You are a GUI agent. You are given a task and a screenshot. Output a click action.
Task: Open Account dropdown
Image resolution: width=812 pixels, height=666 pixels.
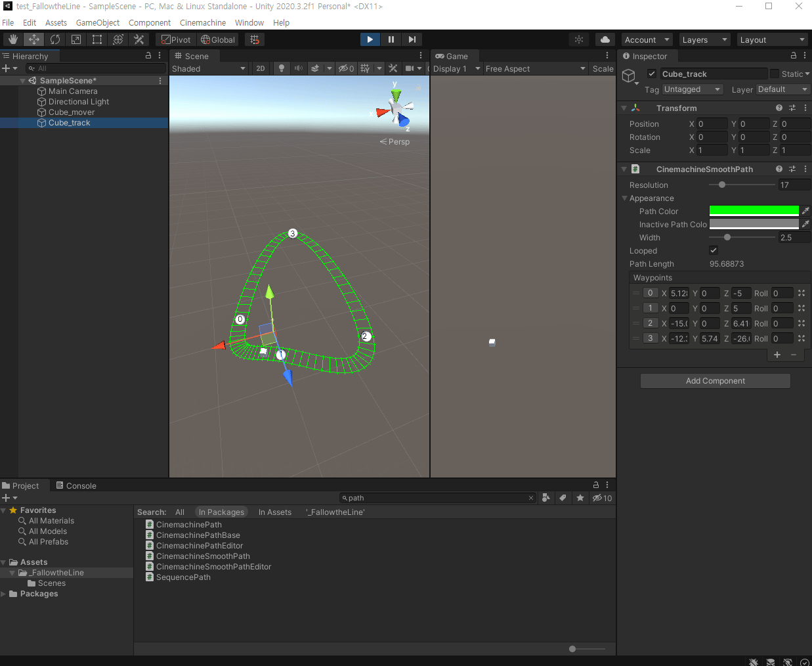(647, 39)
